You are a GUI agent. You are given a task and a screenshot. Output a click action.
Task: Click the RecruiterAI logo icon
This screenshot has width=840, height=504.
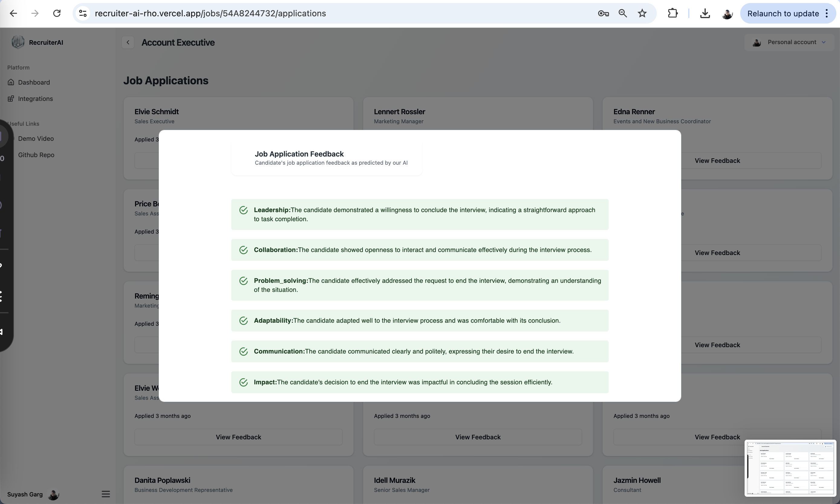[x=18, y=42]
